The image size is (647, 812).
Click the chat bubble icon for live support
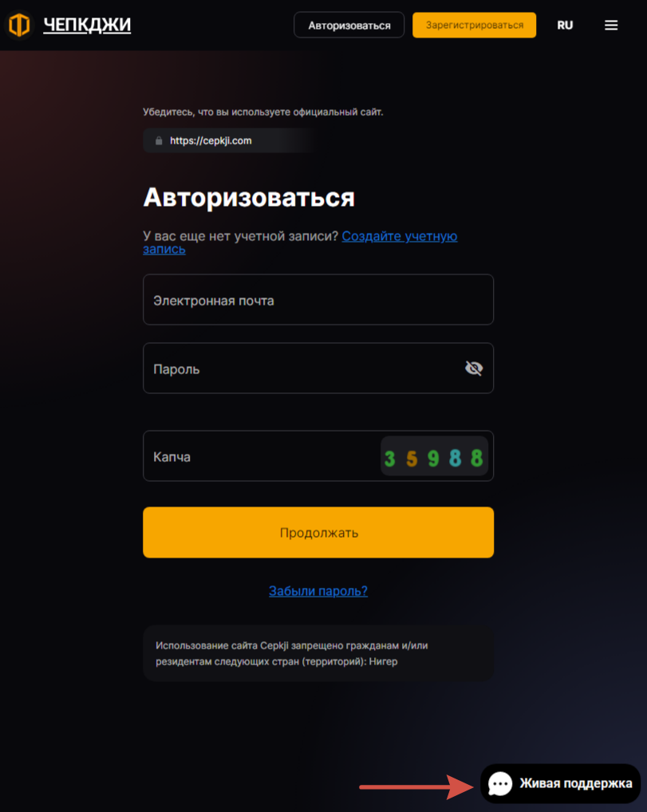(x=500, y=783)
